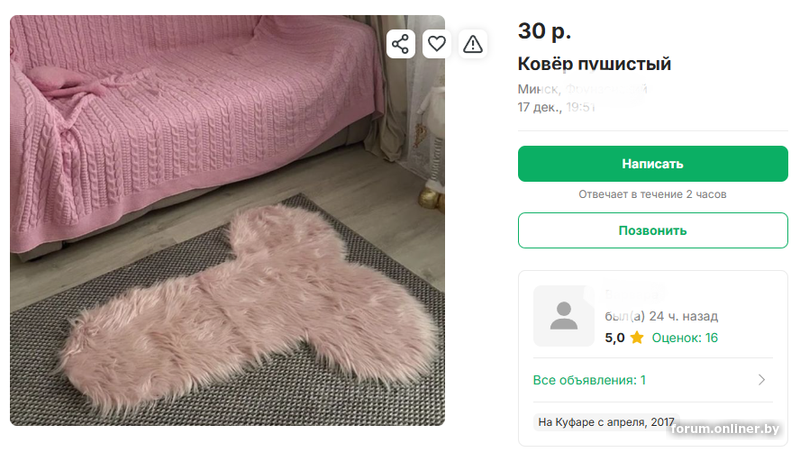Viewport: 800px width, 450px height.
Task: Click the share listing icon
Action: (x=401, y=43)
